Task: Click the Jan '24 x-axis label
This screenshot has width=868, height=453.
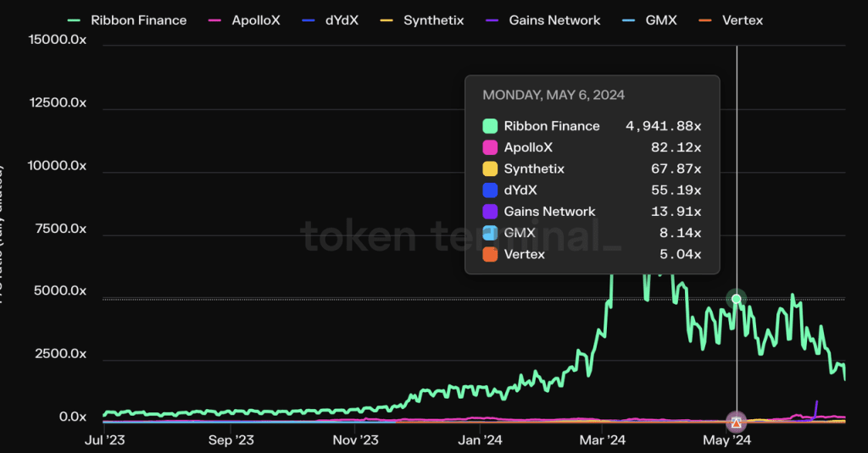Action: click(481, 440)
